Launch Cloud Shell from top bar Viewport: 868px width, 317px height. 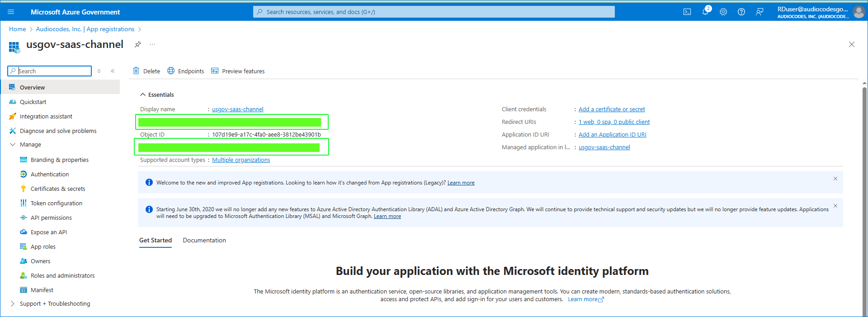click(x=687, y=12)
